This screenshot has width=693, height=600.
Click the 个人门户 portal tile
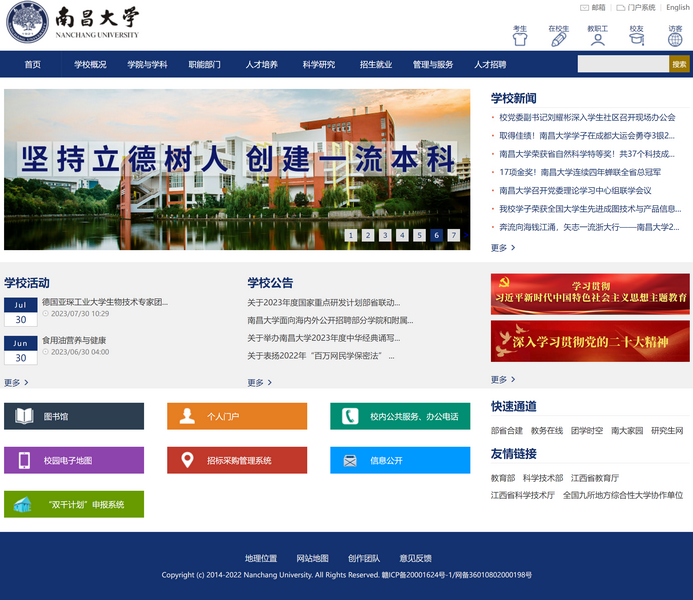point(237,416)
